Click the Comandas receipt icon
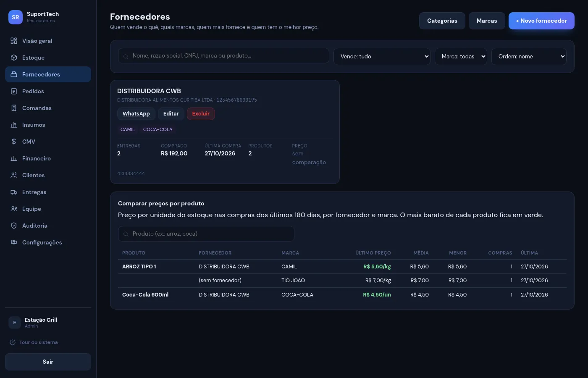588x378 pixels. point(14,108)
